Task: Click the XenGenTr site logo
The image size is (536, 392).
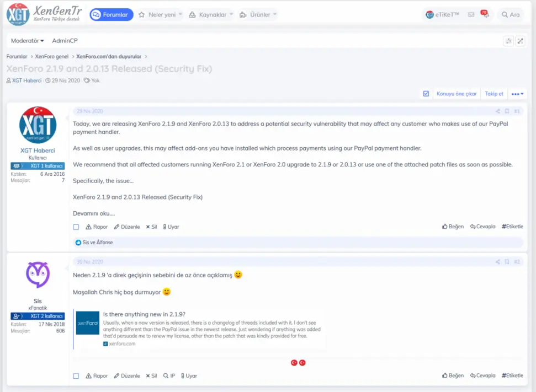Action: point(44,14)
